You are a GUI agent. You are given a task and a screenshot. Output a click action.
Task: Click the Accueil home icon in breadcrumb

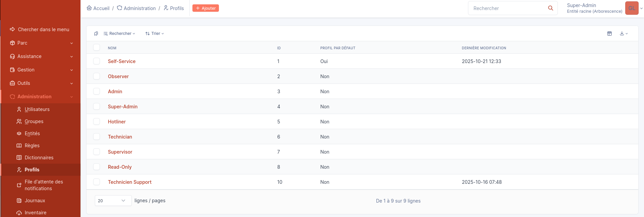[89, 8]
